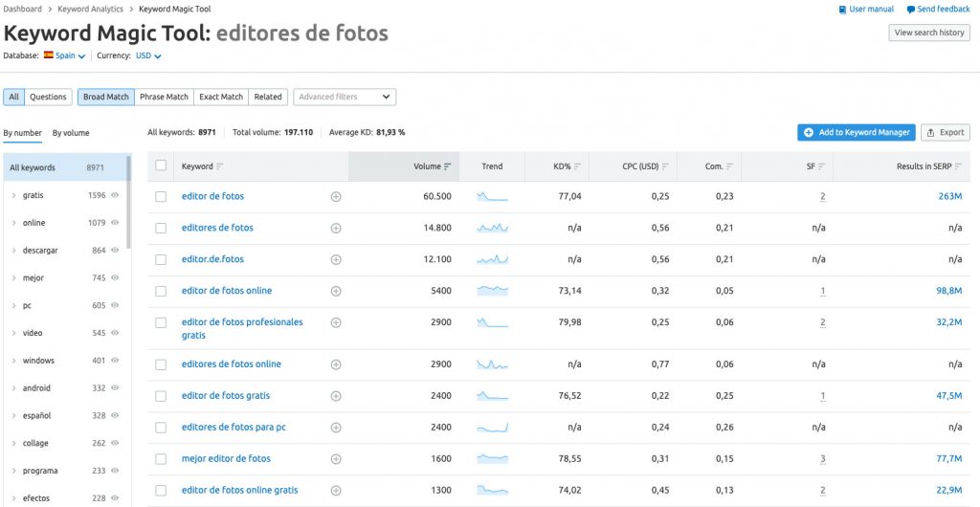Sort by SF column sort icon
The width and height of the screenshot is (980, 507).
pos(821,166)
